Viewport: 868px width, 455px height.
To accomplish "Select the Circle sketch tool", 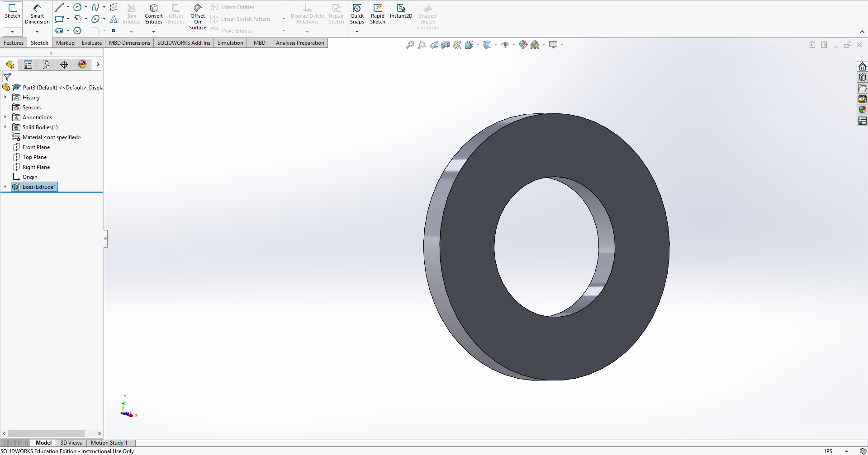I will 77,7.
